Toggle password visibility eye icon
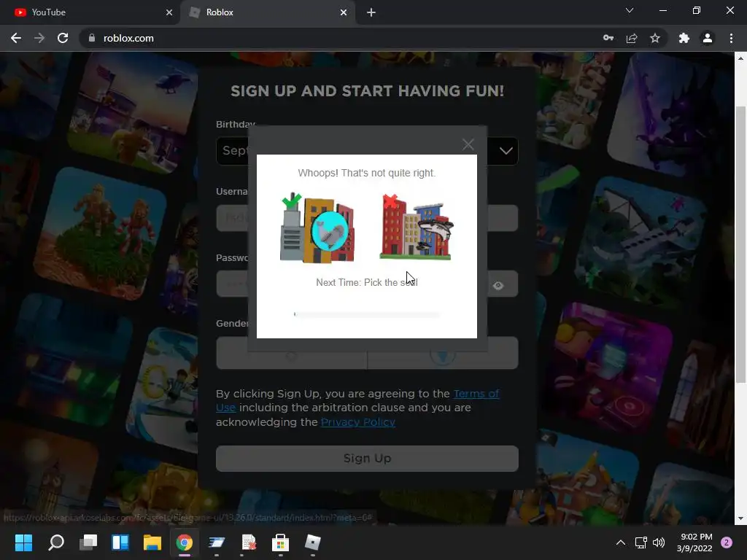The width and height of the screenshot is (747, 560). pyautogui.click(x=498, y=285)
